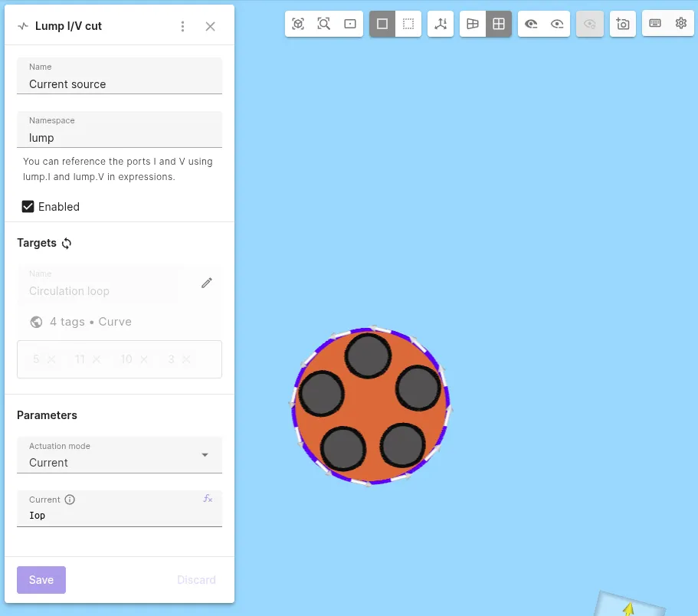Activate the solid box selection mode

(382, 24)
